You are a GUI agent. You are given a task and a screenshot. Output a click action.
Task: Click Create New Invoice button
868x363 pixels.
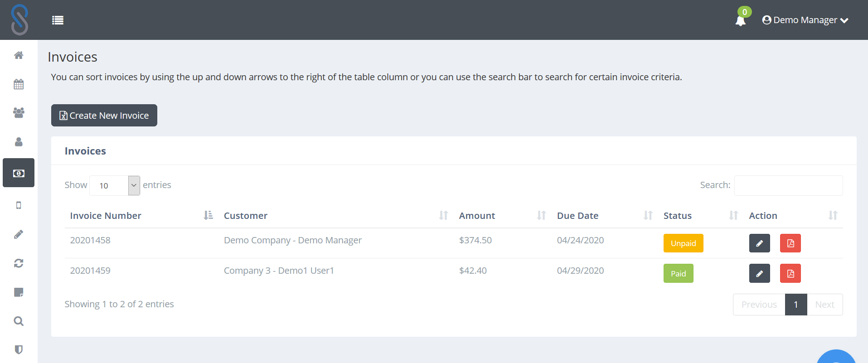point(104,116)
